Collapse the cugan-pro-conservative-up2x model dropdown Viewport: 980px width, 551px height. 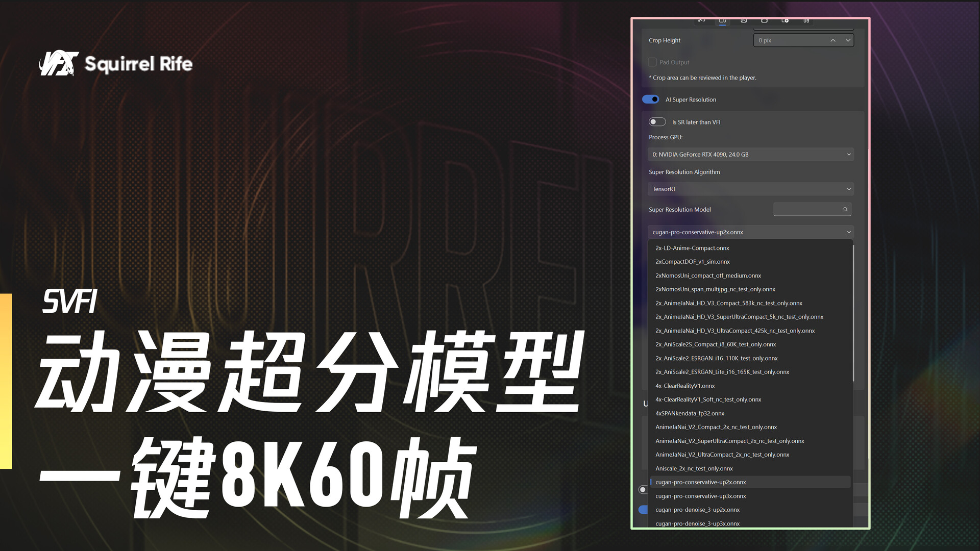pyautogui.click(x=750, y=232)
